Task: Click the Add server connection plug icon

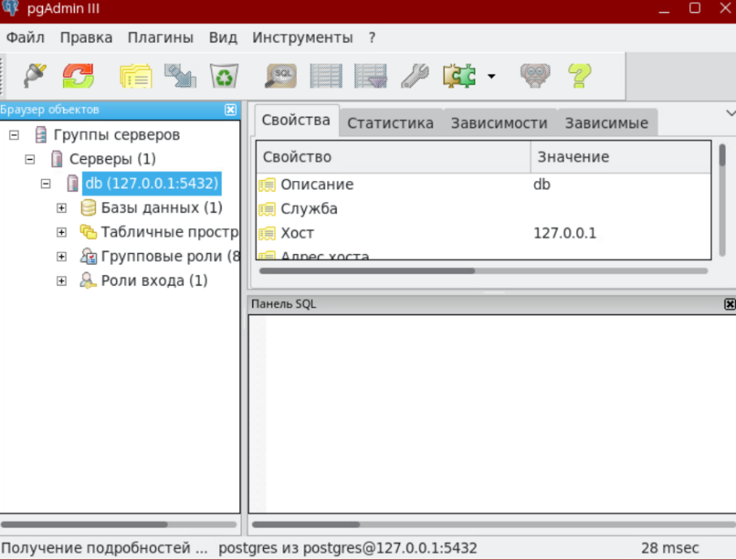Action: click(35, 75)
